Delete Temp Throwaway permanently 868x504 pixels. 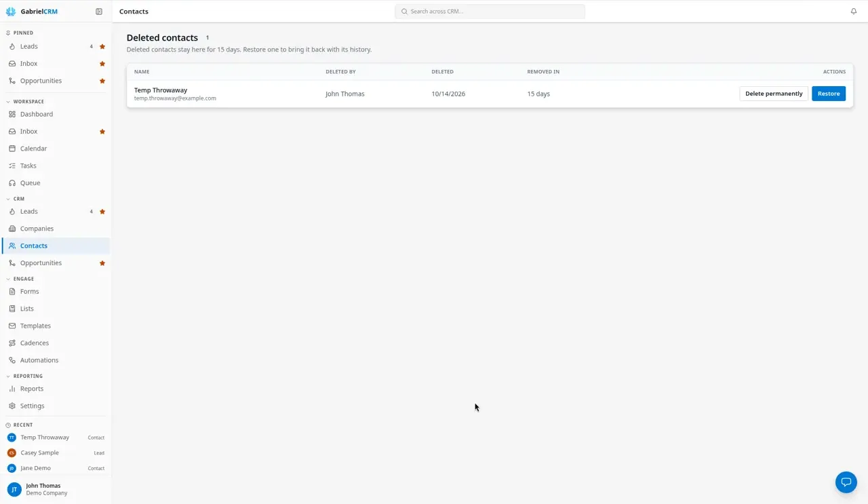(x=774, y=94)
